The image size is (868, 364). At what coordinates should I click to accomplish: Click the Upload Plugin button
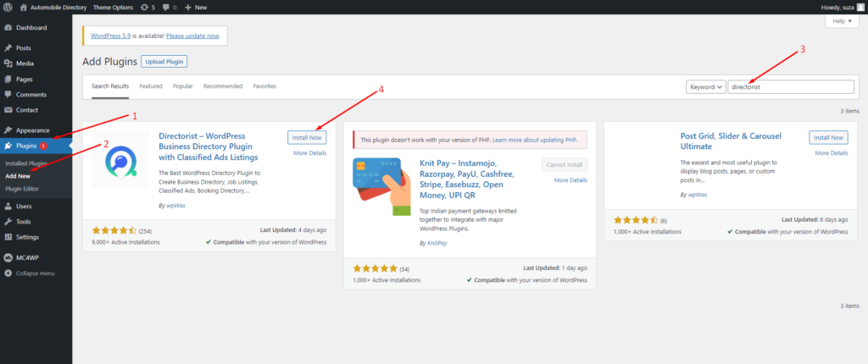[x=164, y=62]
